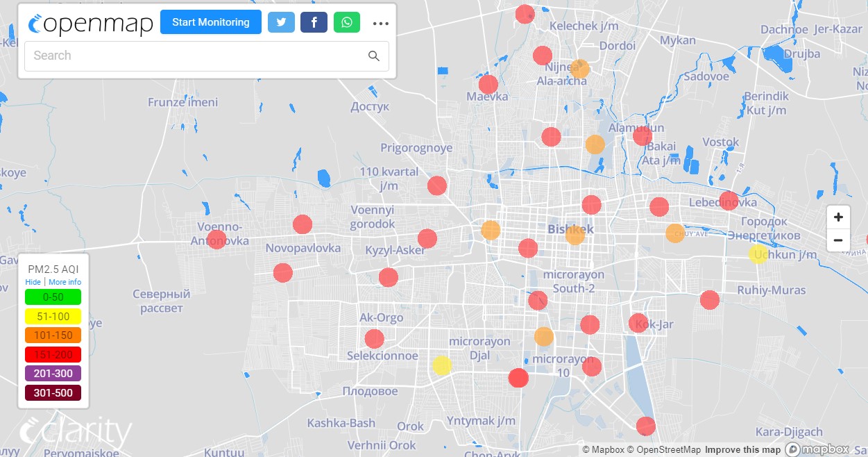Click into the Search input field

click(x=194, y=56)
